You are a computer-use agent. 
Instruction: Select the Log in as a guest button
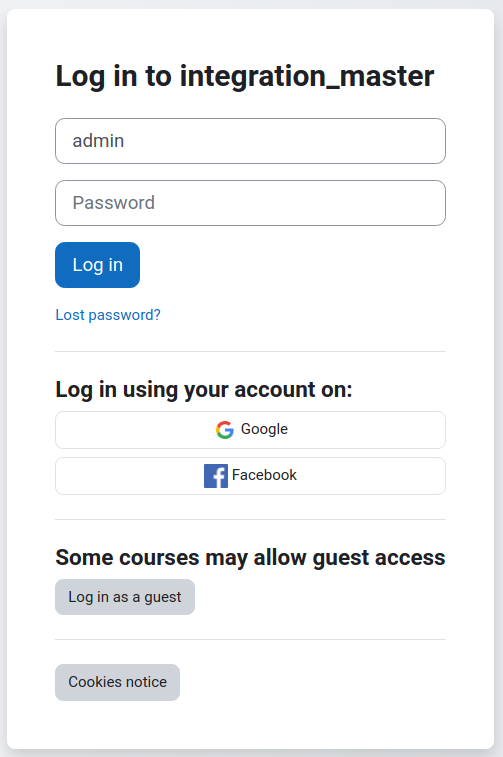125,597
